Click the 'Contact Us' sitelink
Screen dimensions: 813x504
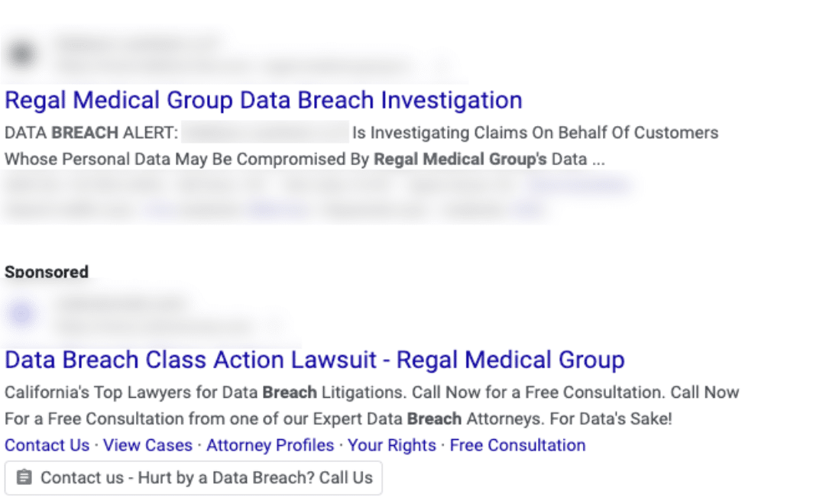pyautogui.click(x=47, y=445)
